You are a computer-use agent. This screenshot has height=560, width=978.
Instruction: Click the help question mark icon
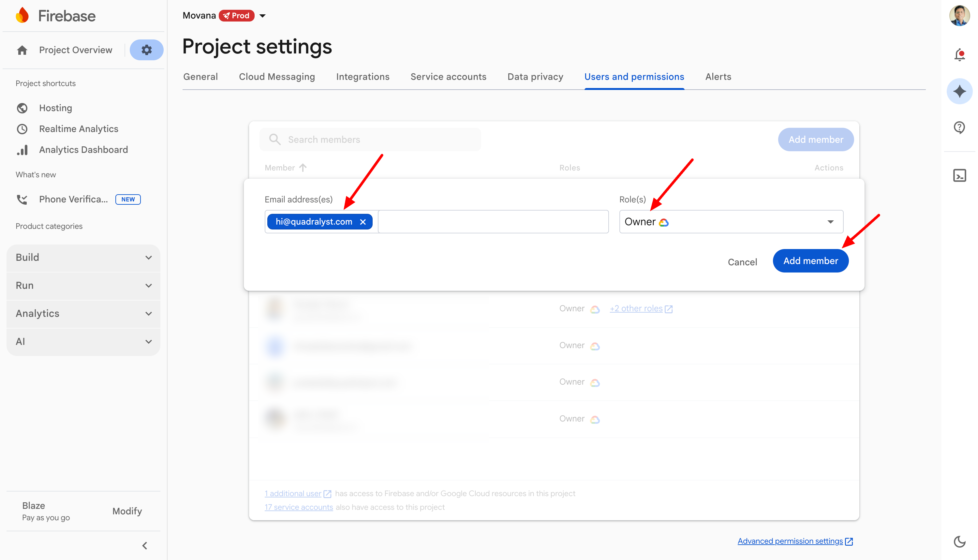pyautogui.click(x=959, y=127)
